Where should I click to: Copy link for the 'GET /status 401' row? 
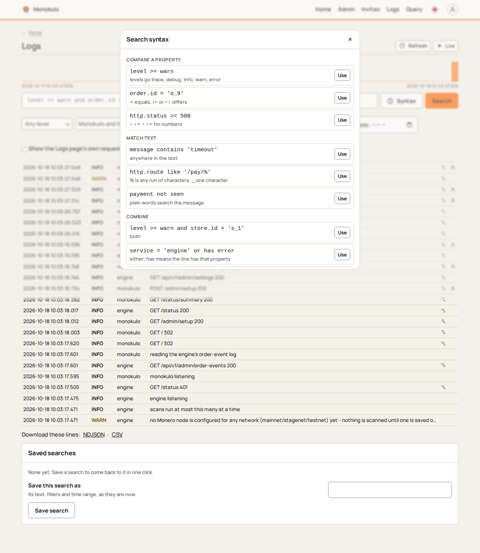[443, 388]
